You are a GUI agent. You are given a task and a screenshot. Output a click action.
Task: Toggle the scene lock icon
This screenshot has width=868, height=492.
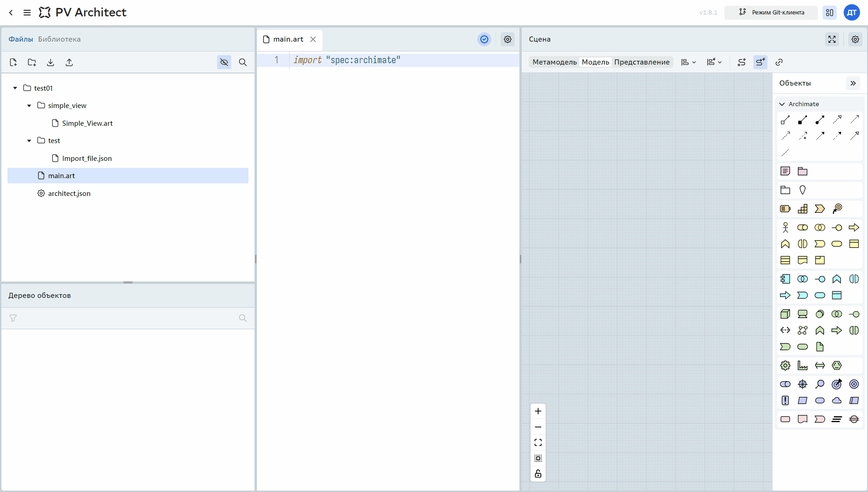point(538,474)
